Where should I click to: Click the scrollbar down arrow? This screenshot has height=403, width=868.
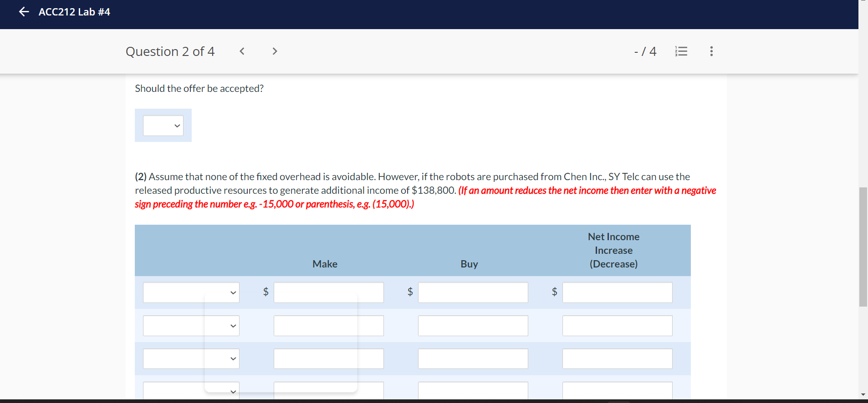[x=863, y=394]
